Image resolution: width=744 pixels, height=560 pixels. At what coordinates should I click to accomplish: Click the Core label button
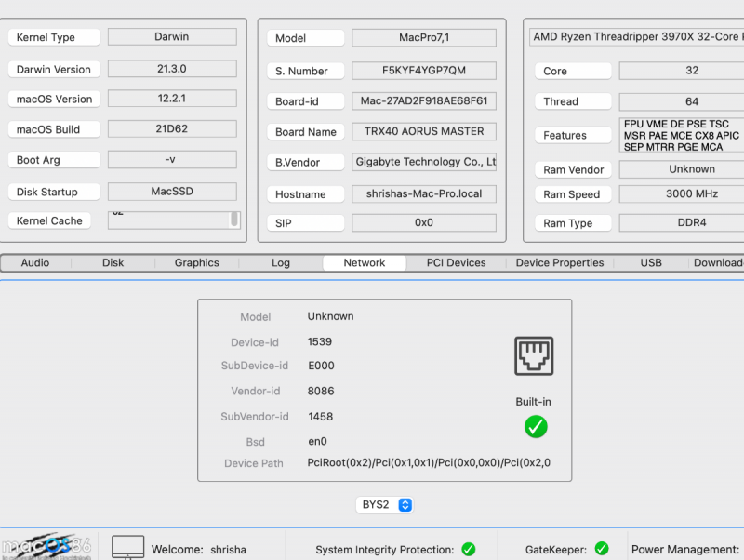pos(573,72)
